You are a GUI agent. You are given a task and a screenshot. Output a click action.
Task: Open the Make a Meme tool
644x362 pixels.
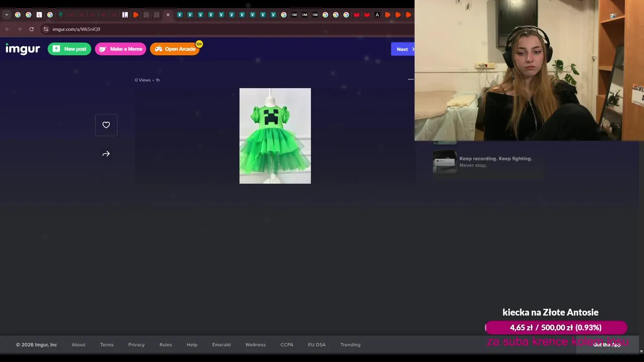[121, 49]
